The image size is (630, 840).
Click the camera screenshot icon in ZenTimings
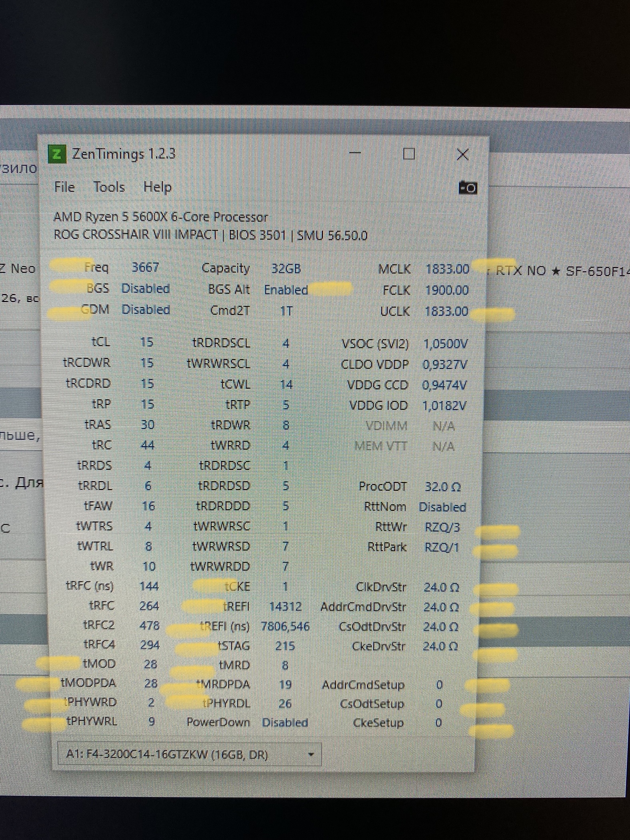468,188
